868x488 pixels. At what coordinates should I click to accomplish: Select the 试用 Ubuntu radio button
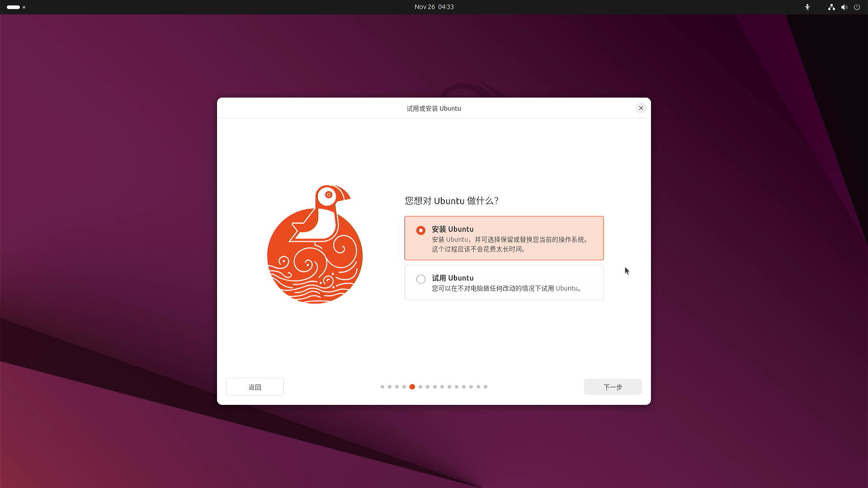click(x=420, y=279)
